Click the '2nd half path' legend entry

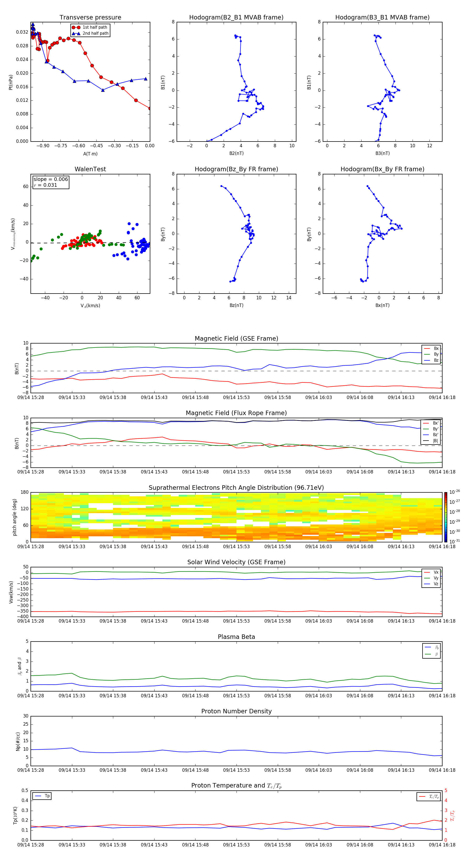coord(90,33)
